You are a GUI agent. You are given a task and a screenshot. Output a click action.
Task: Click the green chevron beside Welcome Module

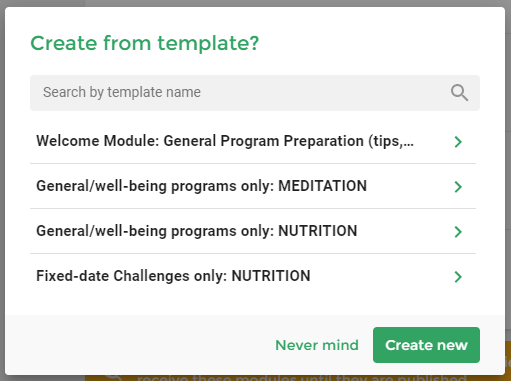[x=458, y=142]
